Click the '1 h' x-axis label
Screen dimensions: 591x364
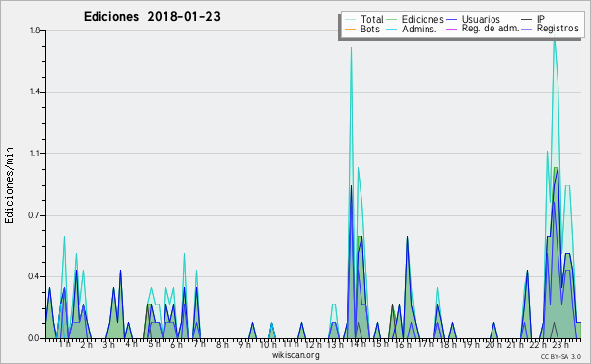point(64,344)
